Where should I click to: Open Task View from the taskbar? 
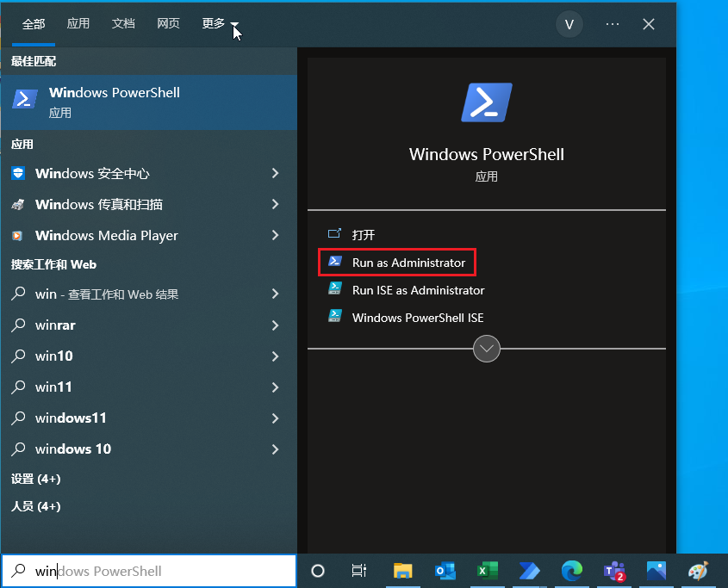(x=359, y=571)
